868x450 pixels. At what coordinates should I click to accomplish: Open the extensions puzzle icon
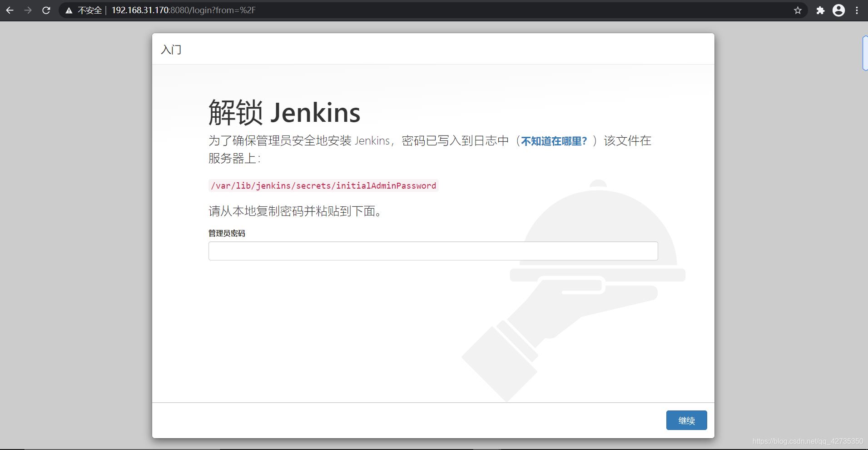(x=820, y=10)
